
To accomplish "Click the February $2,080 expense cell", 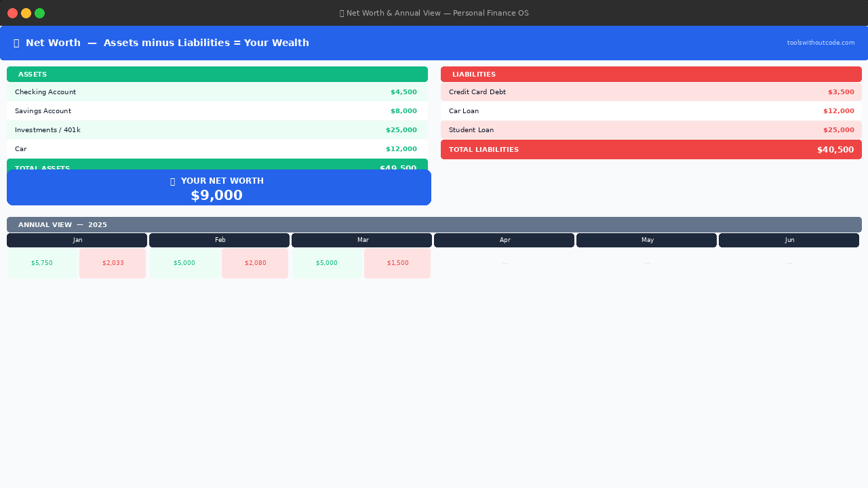I will pos(255,263).
